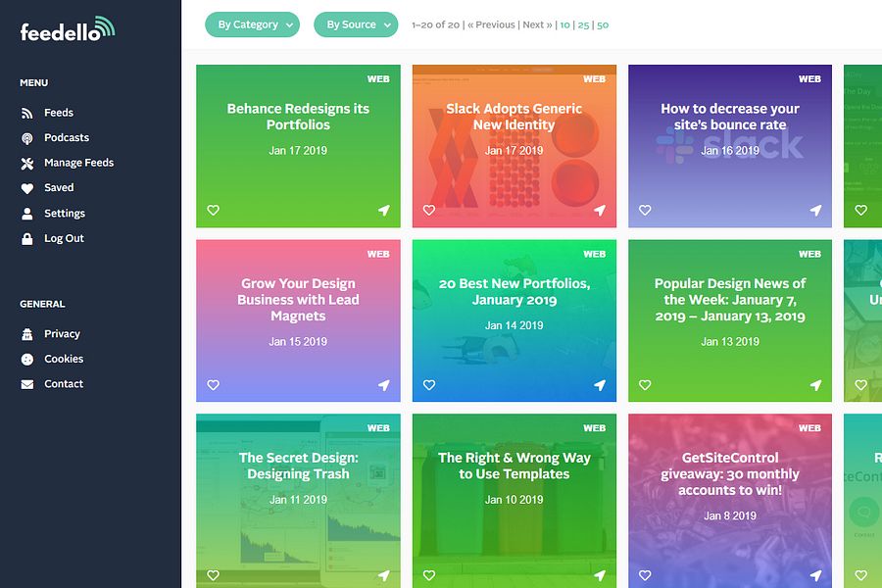Click Jan 14 2019 date on Portfolios card
882x588 pixels.
(514, 325)
